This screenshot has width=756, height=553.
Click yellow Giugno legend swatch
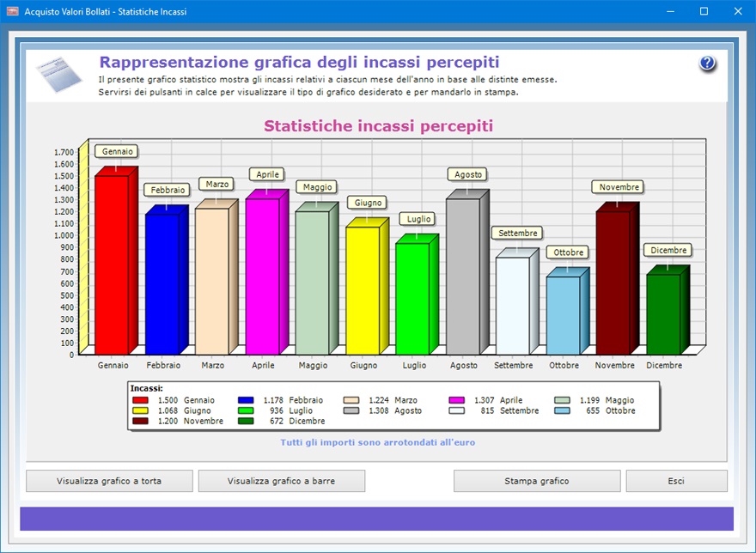[x=140, y=410]
